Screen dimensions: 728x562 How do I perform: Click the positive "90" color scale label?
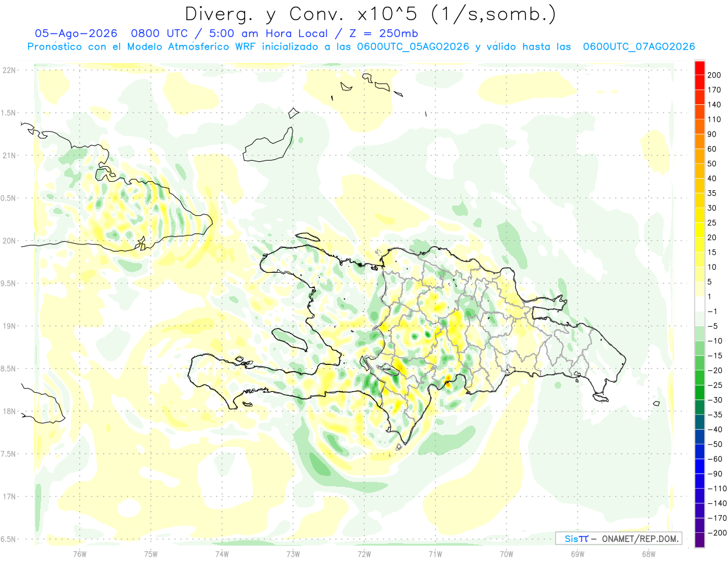[712, 135]
